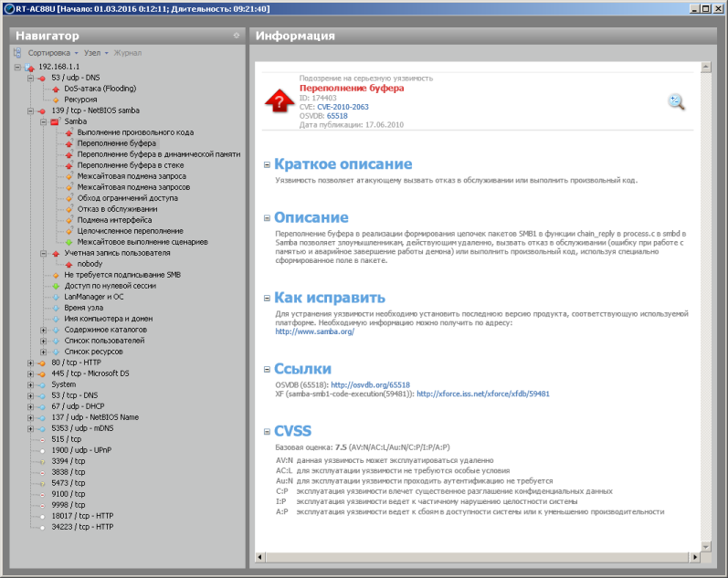Viewport: 728px width, 578px height.
Task: Open the Сортировка dropdown menu
Action: 53,53
